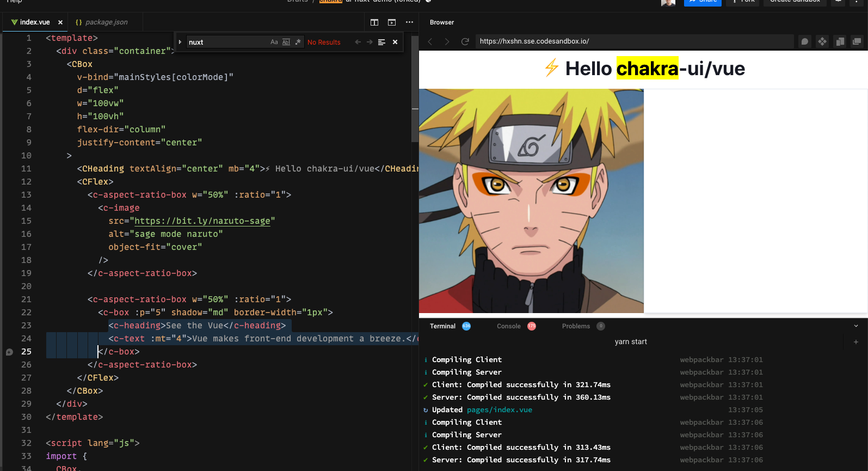Click the red 175 badge on Console

532,326
